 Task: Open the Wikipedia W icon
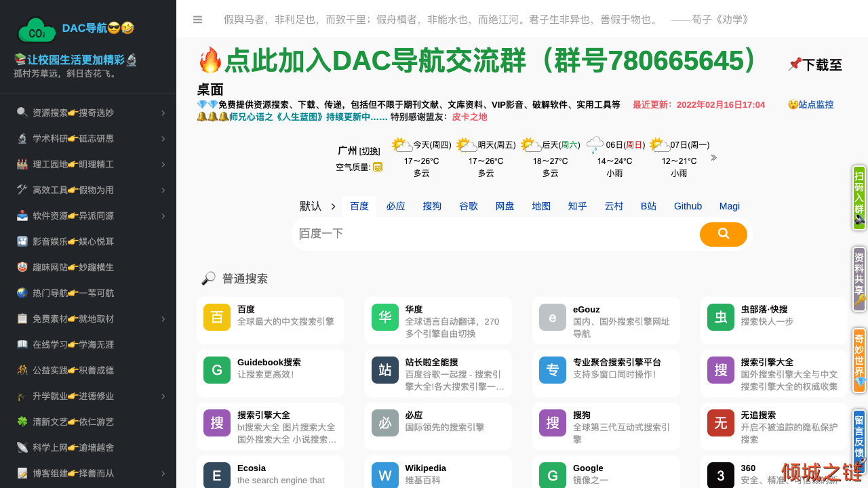click(385, 475)
